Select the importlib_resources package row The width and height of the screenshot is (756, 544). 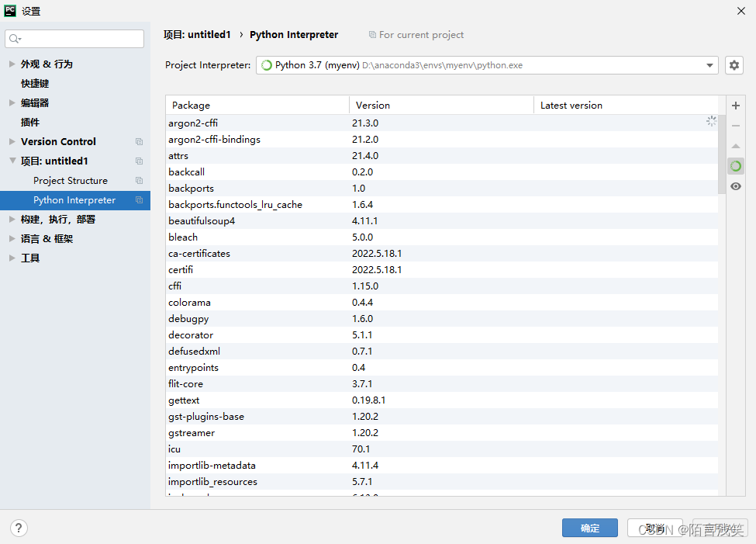click(442, 482)
